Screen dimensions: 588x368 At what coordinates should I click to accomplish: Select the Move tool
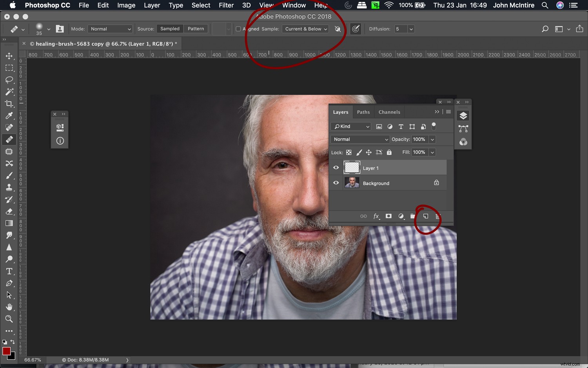pyautogui.click(x=9, y=56)
